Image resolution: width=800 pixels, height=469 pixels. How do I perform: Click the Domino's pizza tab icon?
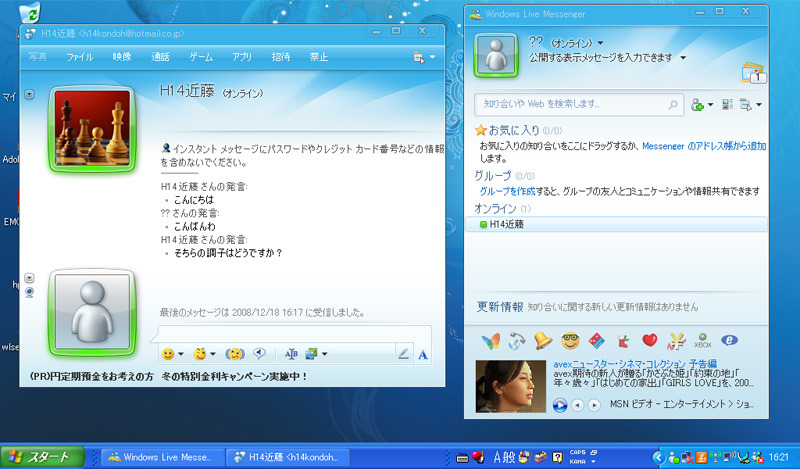coord(596,341)
